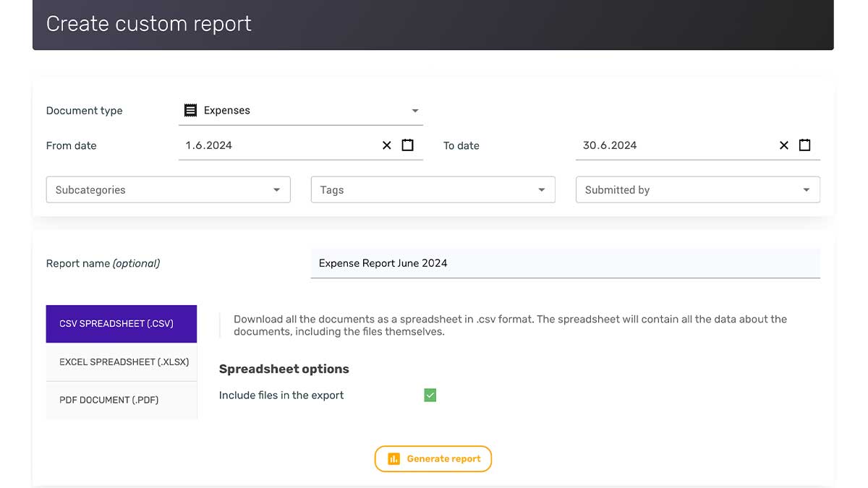Clear the From date value
Viewport: 868px width, 488px height.
(387, 145)
